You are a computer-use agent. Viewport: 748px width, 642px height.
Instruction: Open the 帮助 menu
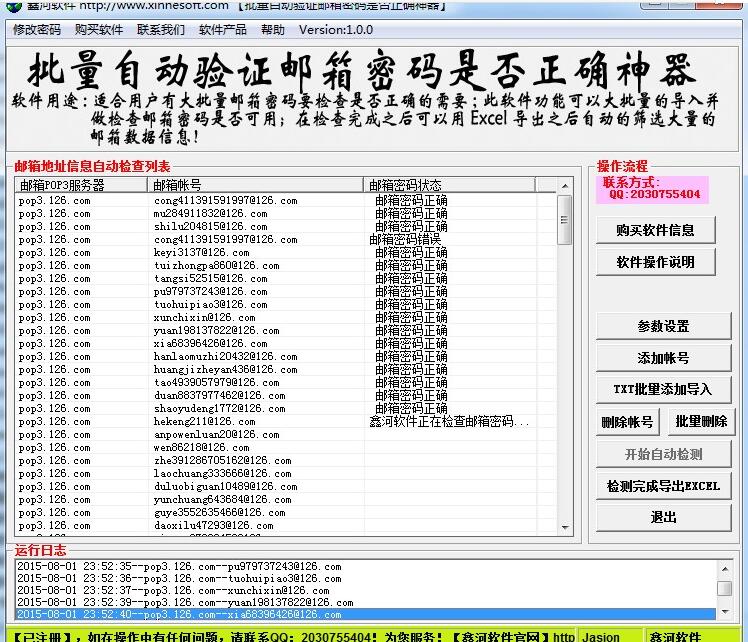click(x=272, y=30)
